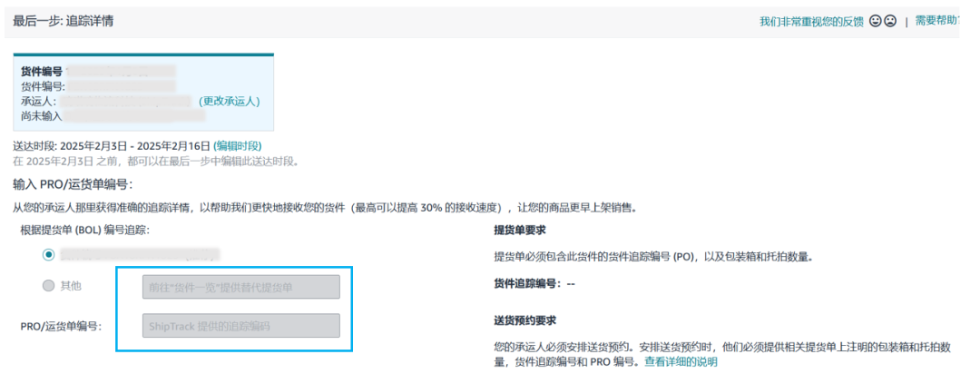Click the 尚未输入 text in shipment box
The image size is (980, 374).
[41, 115]
